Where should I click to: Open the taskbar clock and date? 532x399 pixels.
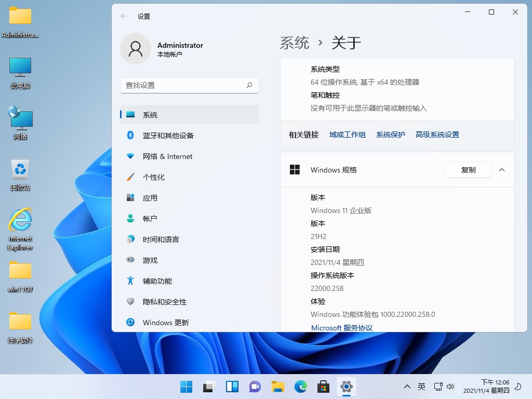pos(486,387)
